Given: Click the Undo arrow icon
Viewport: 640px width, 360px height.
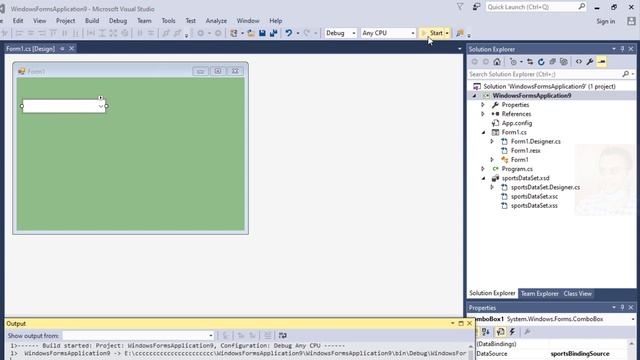Looking at the screenshot, I should tap(289, 33).
